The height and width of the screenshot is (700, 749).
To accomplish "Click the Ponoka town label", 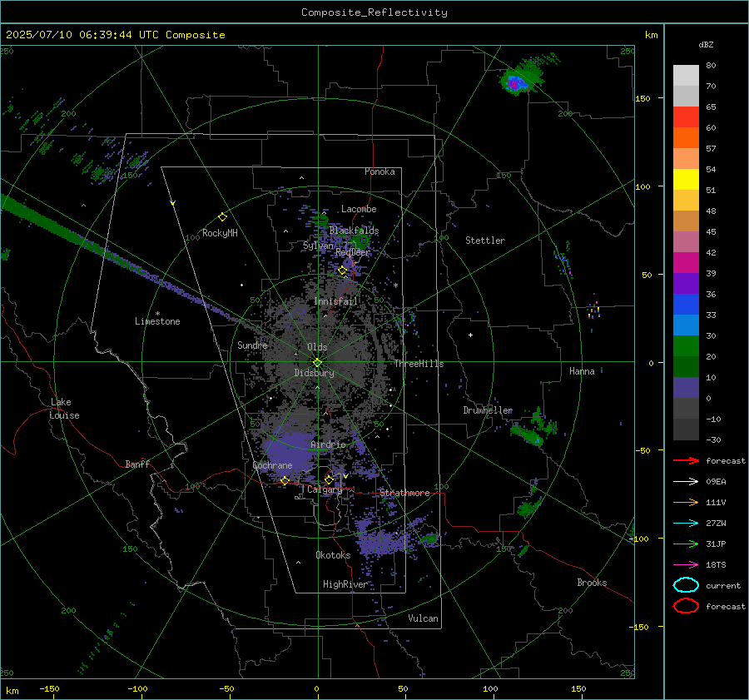I will (379, 171).
